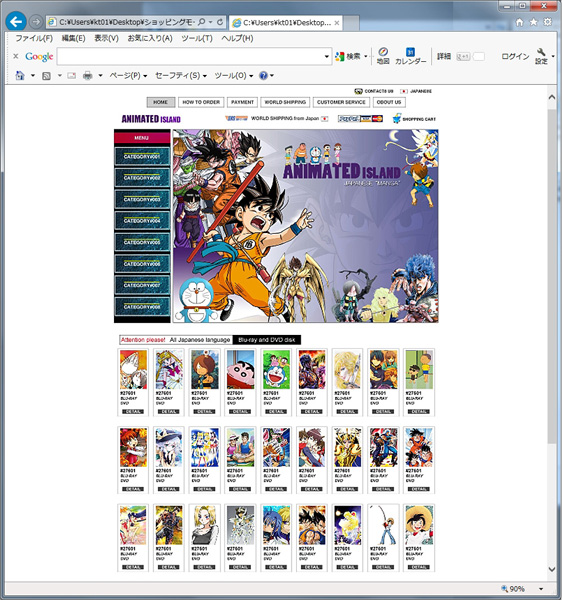The image size is (562, 600).
Task: Click the Crayon Shin-chan product thumbnail
Action: point(240,369)
